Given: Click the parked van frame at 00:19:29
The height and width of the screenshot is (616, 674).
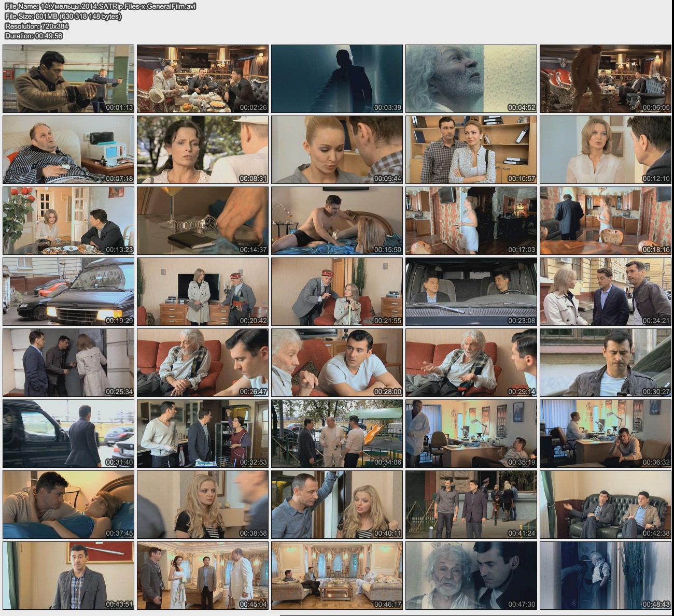Looking at the screenshot, I should [x=68, y=292].
